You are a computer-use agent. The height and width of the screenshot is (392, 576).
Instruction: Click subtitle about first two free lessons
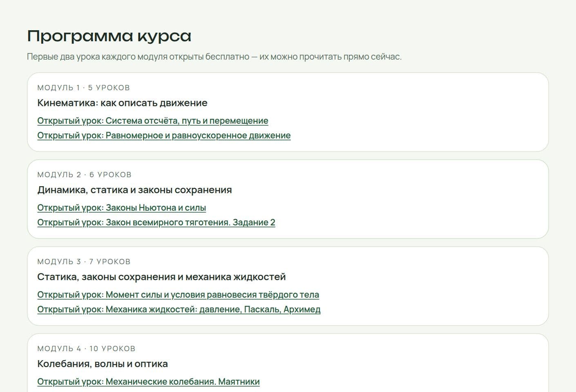(214, 57)
